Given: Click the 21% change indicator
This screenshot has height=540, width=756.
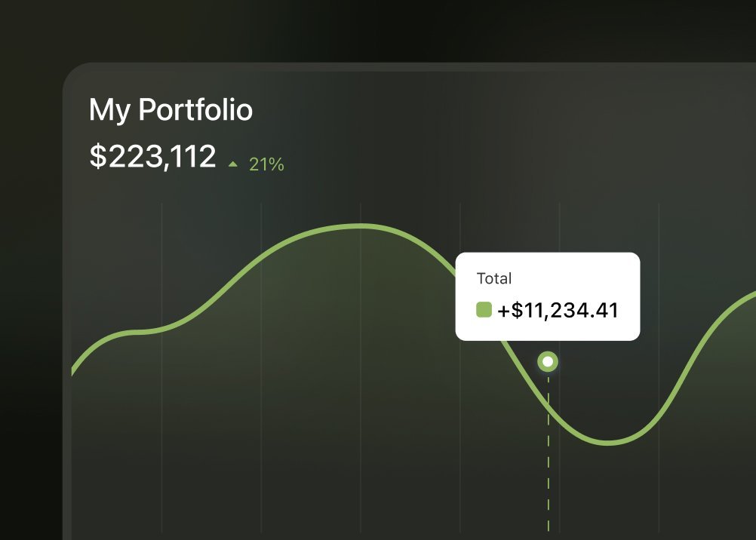Looking at the screenshot, I should [x=266, y=164].
